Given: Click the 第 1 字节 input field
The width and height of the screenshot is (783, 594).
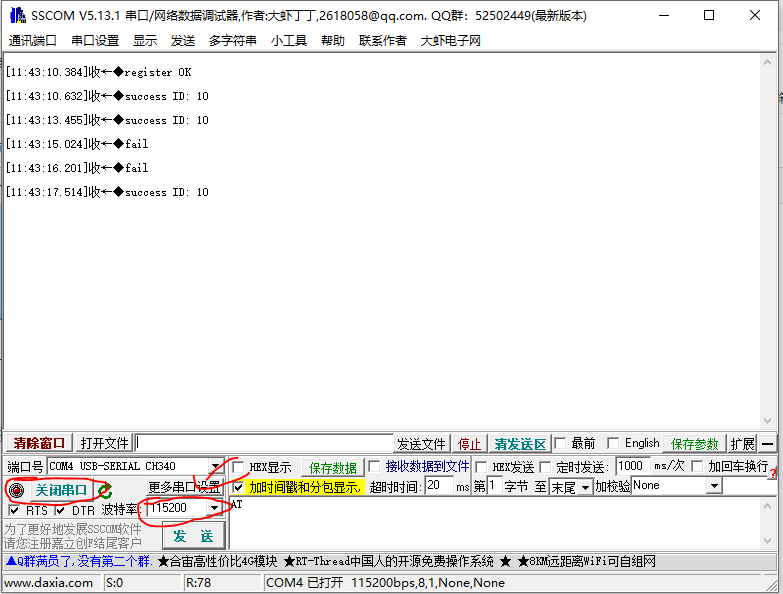Looking at the screenshot, I should pos(494,485).
